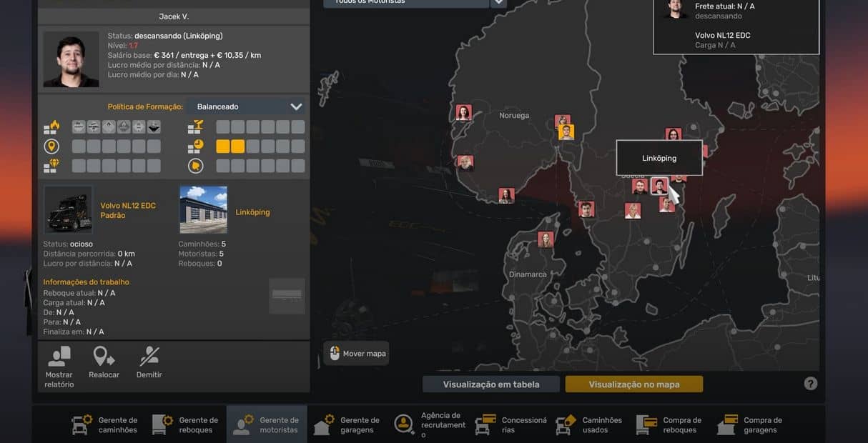
Task: Click the Mover mapa mouse icon
Action: (x=335, y=353)
